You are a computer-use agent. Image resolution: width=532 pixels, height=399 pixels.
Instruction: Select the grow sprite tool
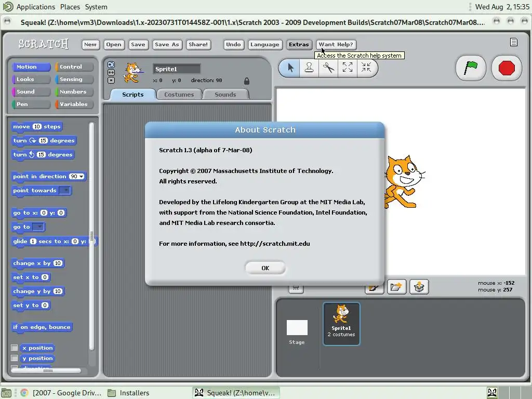pos(347,68)
